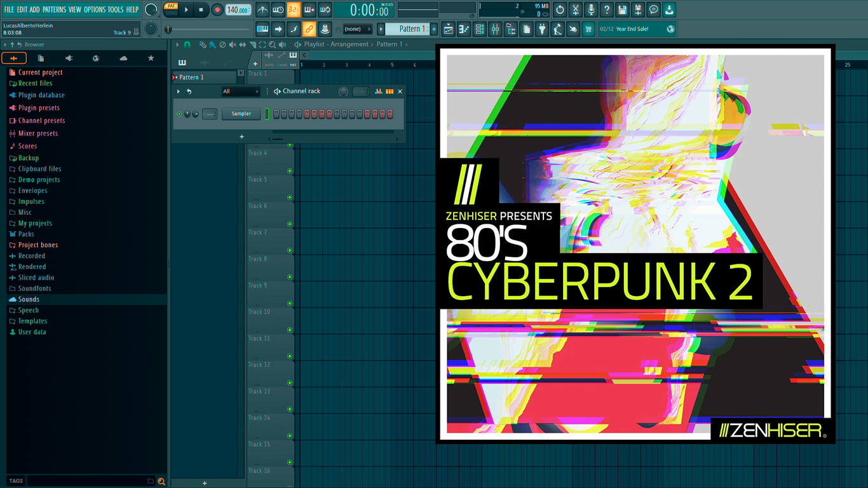Open the (none) snap dropdown
The height and width of the screenshot is (488, 868).
coord(356,29)
